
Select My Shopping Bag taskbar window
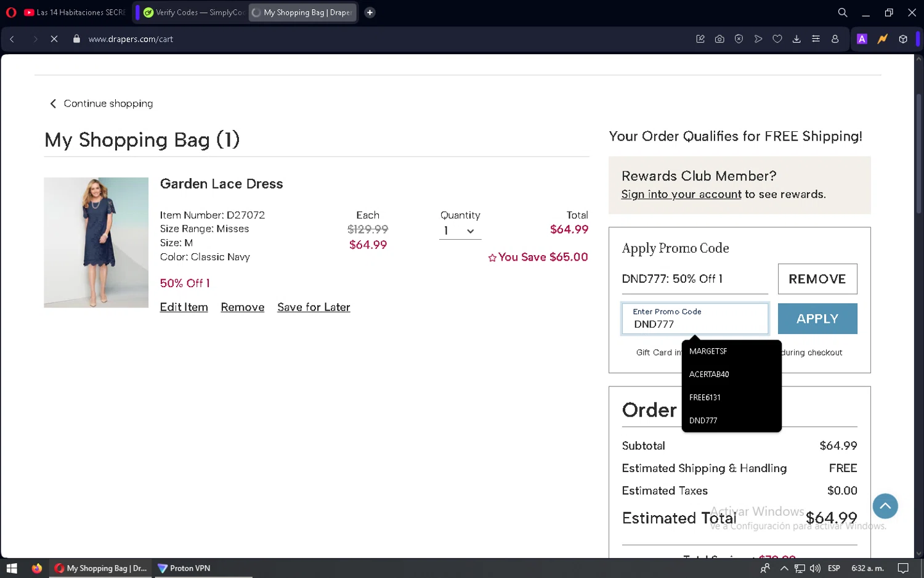coord(101,568)
